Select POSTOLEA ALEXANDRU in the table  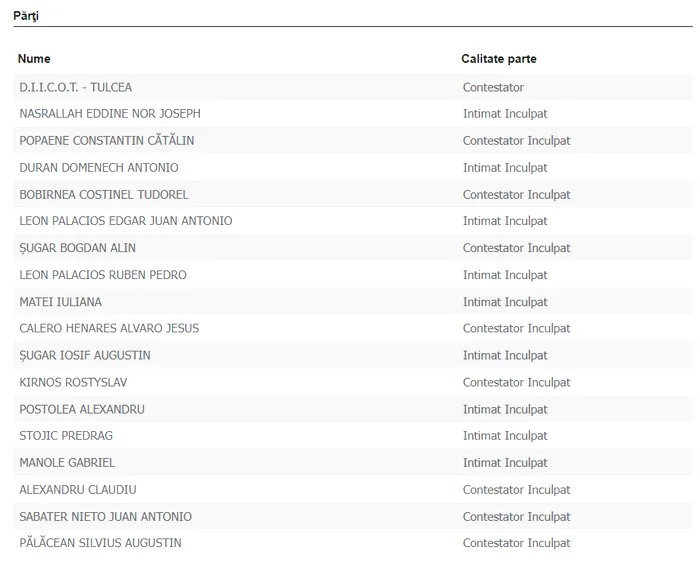pyautogui.click(x=81, y=409)
